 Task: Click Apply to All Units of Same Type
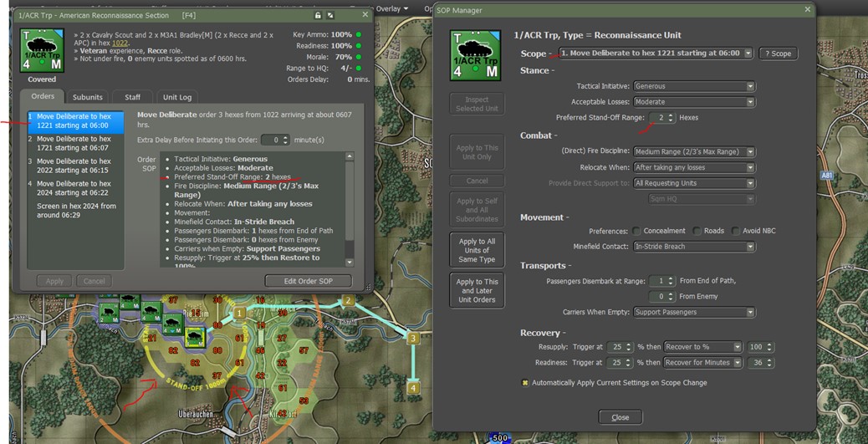[x=477, y=250]
